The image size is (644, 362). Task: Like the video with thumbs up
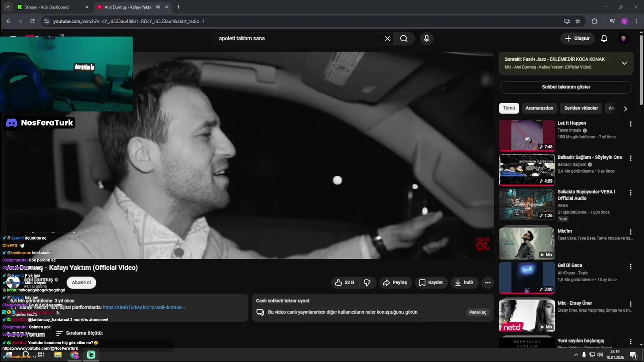click(x=345, y=283)
